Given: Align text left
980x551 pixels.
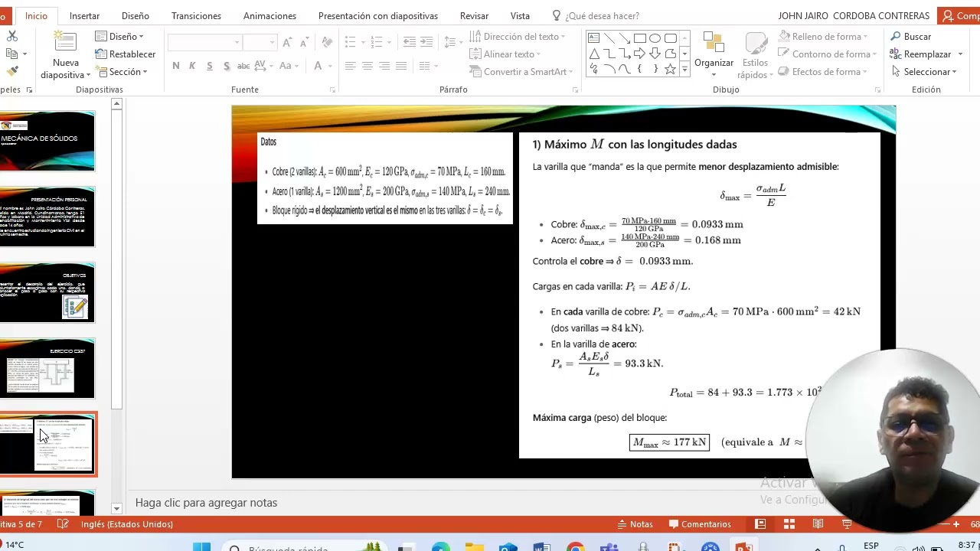Looking at the screenshot, I should 351,66.
